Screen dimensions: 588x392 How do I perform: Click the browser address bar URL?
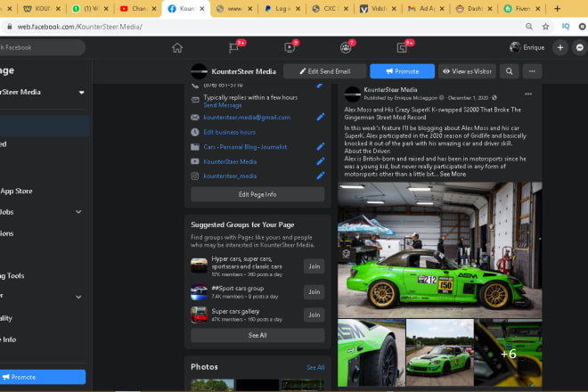pos(79,27)
